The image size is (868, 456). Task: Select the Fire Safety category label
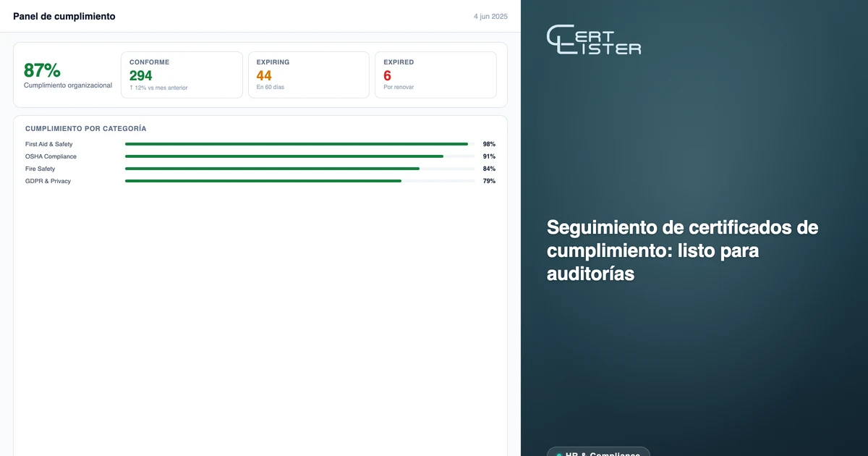pyautogui.click(x=40, y=169)
